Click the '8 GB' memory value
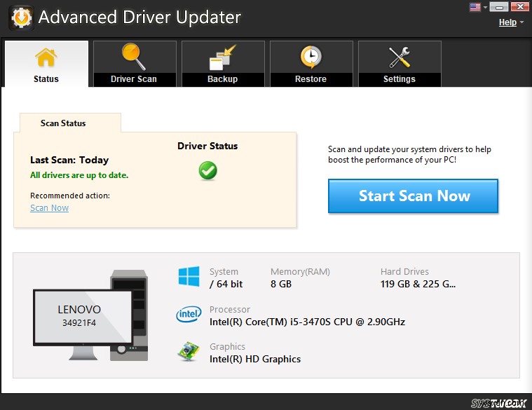This screenshot has height=410, width=532. (281, 284)
